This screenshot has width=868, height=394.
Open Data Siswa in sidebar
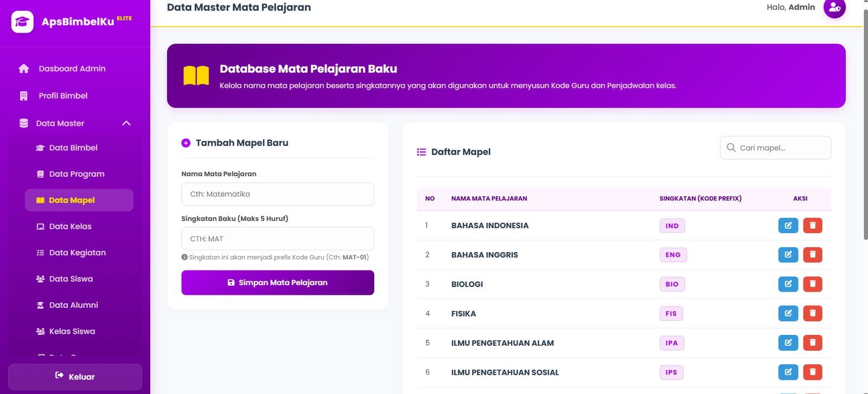tap(79, 279)
